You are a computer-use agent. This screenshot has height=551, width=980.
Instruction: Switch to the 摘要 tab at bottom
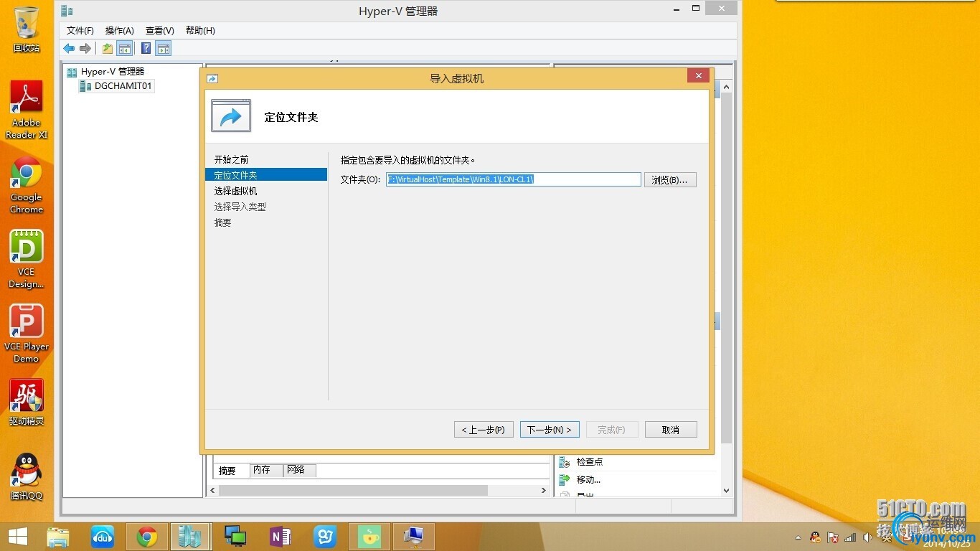(x=227, y=471)
